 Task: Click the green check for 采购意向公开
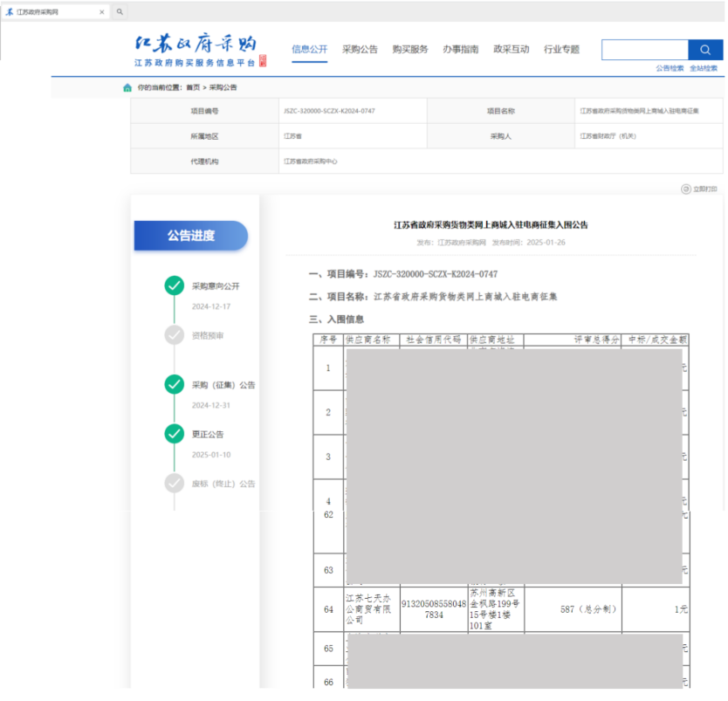(x=174, y=285)
